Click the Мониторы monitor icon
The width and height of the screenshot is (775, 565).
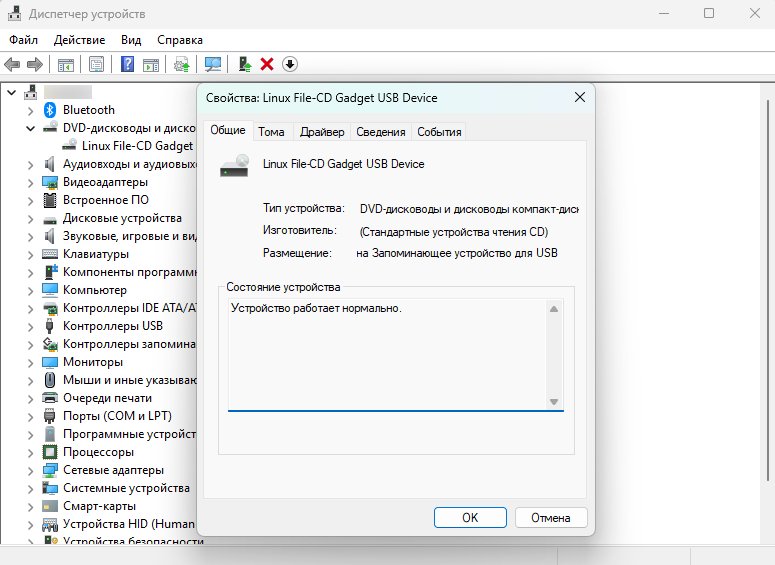[50, 362]
